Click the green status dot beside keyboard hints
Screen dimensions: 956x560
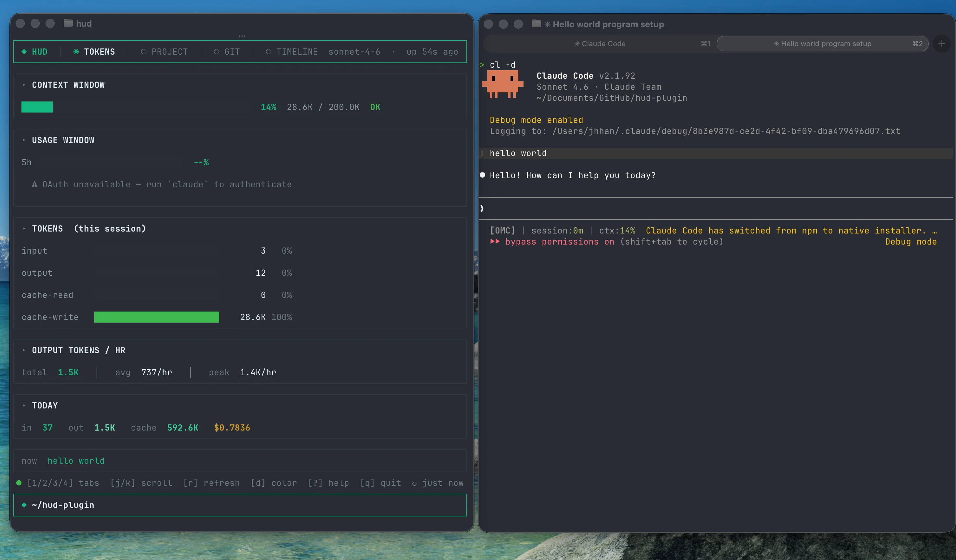(x=19, y=483)
